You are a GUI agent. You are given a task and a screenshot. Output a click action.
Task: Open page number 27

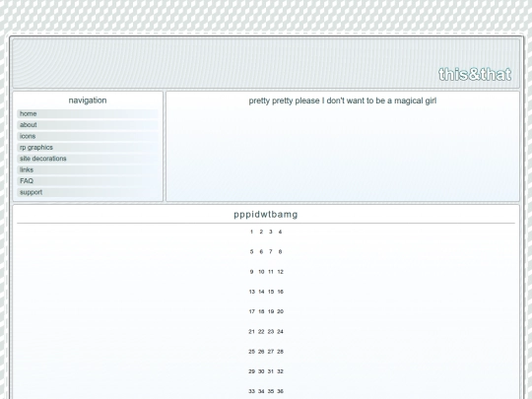(270, 352)
